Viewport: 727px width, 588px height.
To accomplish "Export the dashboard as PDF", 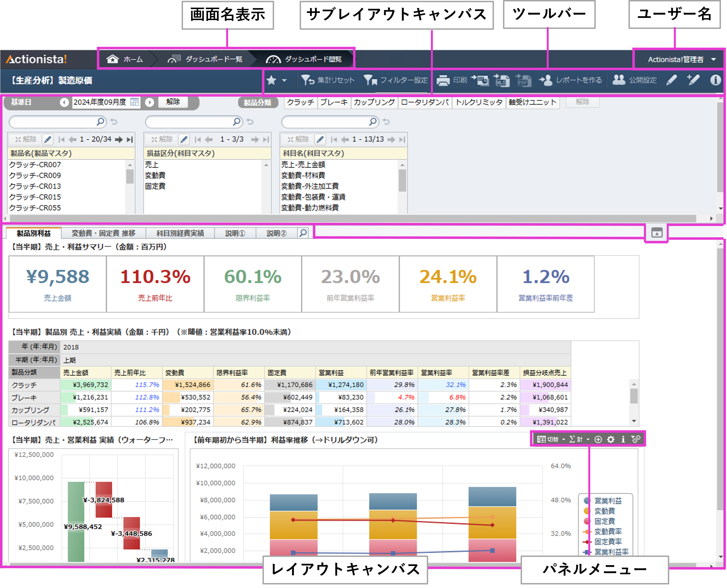I will (524, 81).
